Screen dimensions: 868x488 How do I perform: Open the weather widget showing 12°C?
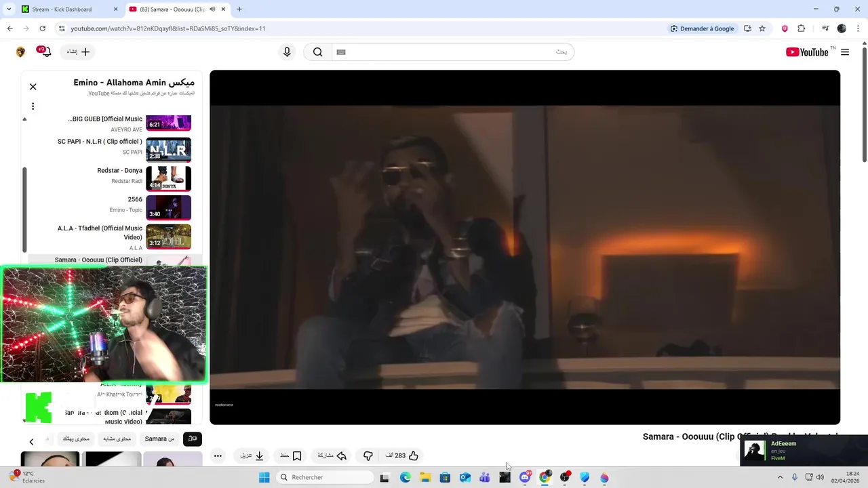tap(27, 477)
